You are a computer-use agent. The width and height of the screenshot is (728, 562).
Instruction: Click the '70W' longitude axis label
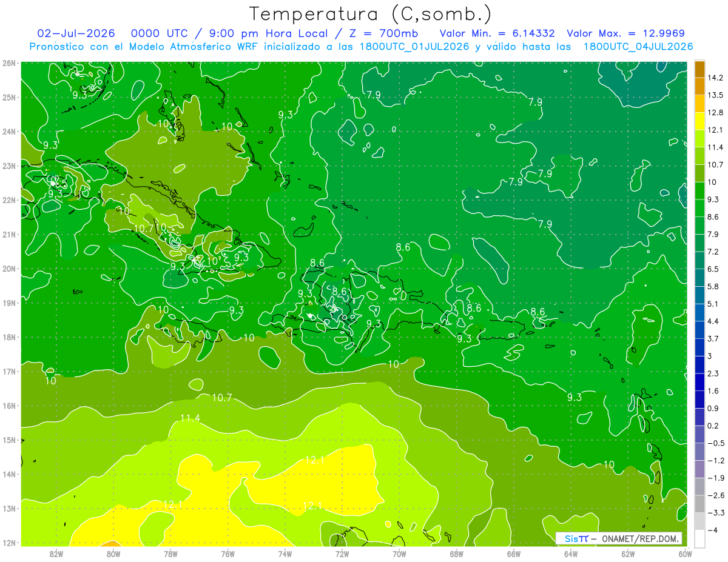click(399, 554)
